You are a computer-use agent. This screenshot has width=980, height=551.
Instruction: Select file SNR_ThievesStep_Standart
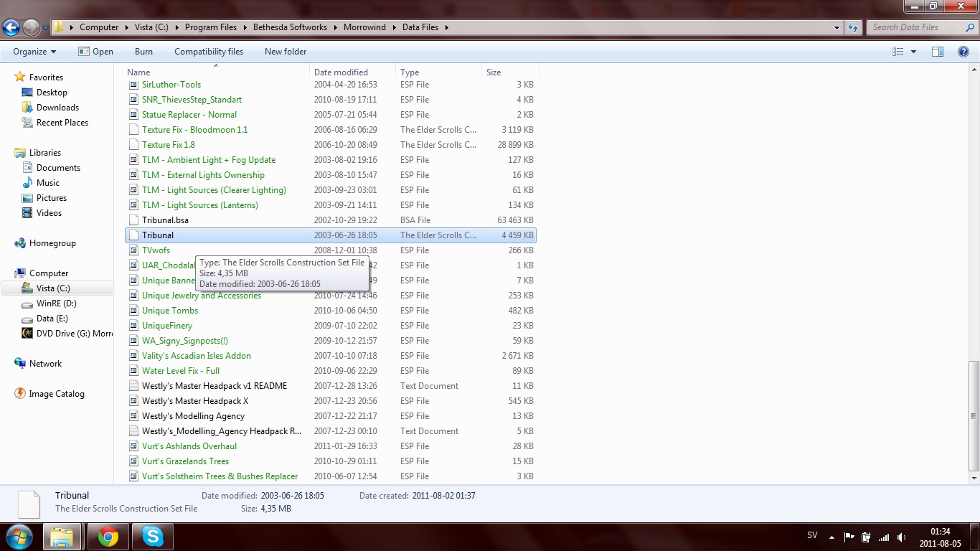(192, 100)
